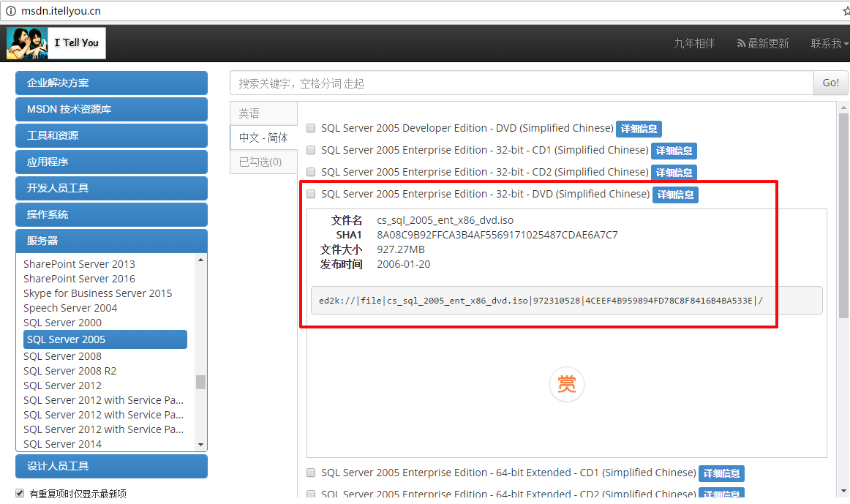This screenshot has height=504, width=850.
Task: Click the site info icon in address bar
Action: pyautogui.click(x=11, y=11)
